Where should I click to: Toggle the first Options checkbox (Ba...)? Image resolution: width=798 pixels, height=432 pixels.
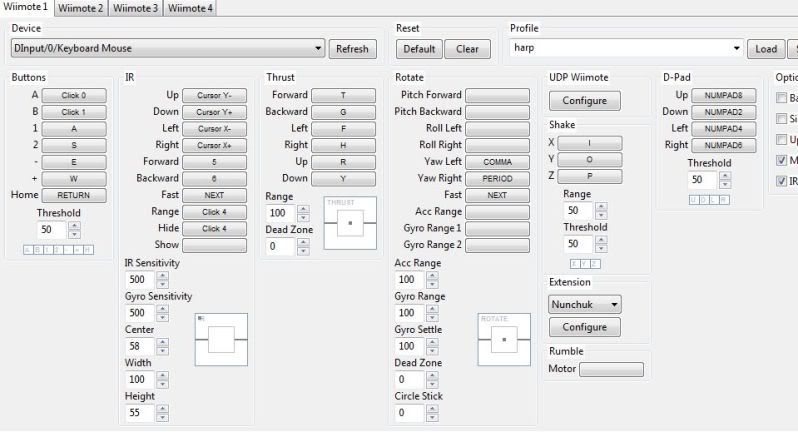tap(781, 98)
